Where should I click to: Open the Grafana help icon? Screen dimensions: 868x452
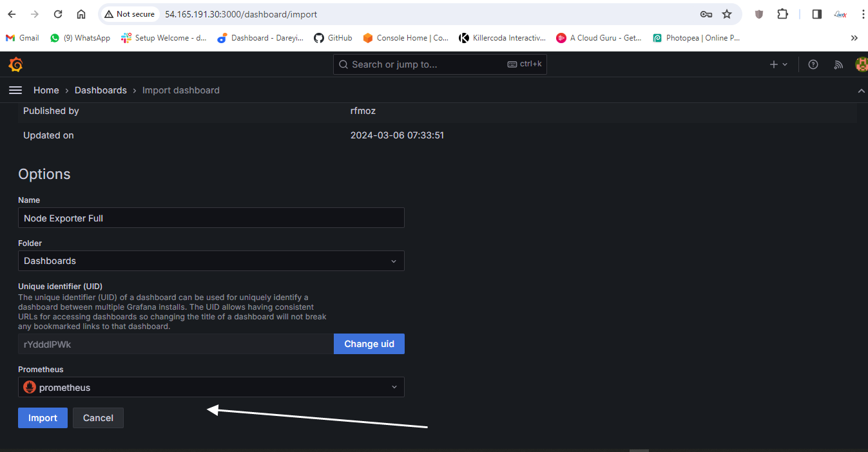pyautogui.click(x=813, y=64)
